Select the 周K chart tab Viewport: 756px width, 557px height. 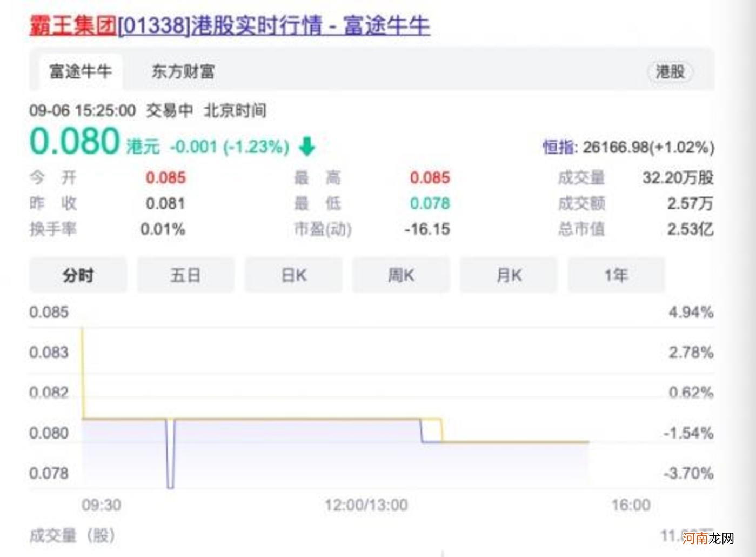[401, 275]
